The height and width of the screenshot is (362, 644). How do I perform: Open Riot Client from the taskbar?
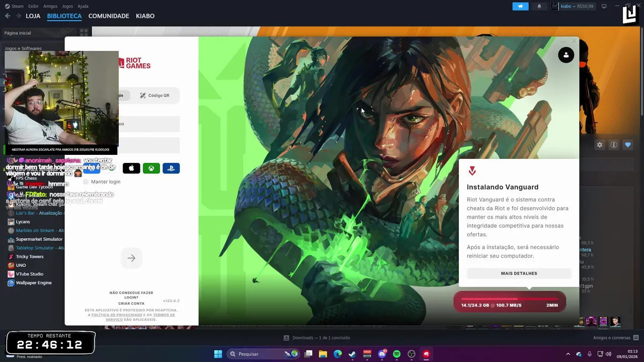tap(426, 354)
